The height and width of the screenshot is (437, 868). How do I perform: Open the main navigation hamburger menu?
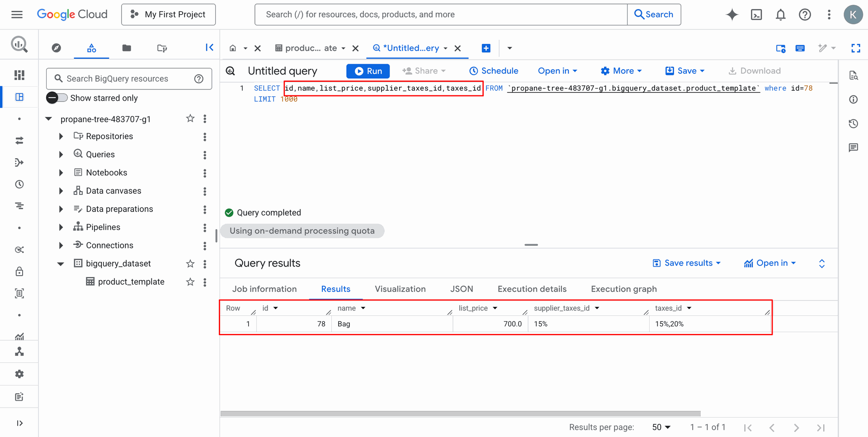(17, 14)
